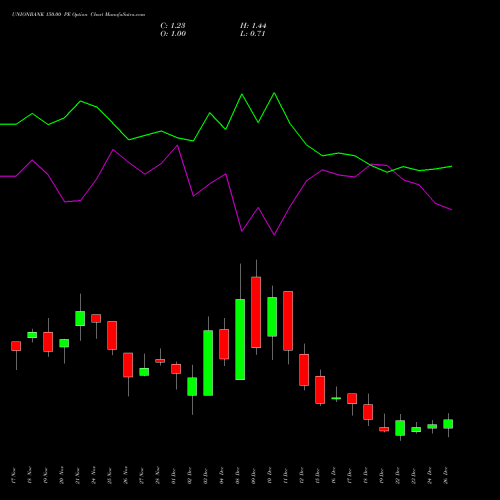Select the 01 Dec date label

(x=174, y=475)
